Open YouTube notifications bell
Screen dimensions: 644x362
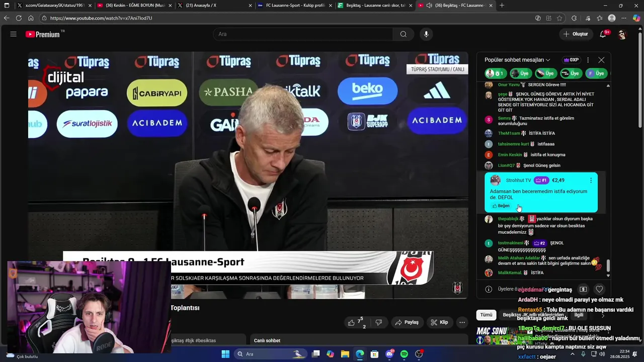(603, 34)
